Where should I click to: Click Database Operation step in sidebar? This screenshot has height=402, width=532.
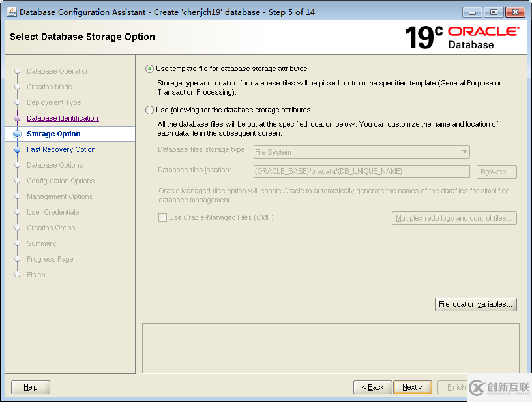(x=58, y=71)
